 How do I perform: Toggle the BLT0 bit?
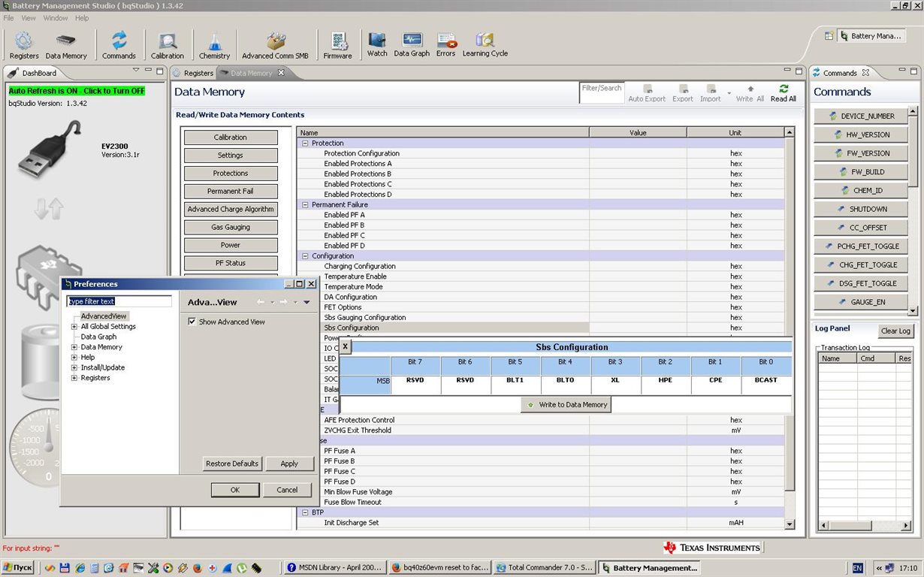(565, 380)
